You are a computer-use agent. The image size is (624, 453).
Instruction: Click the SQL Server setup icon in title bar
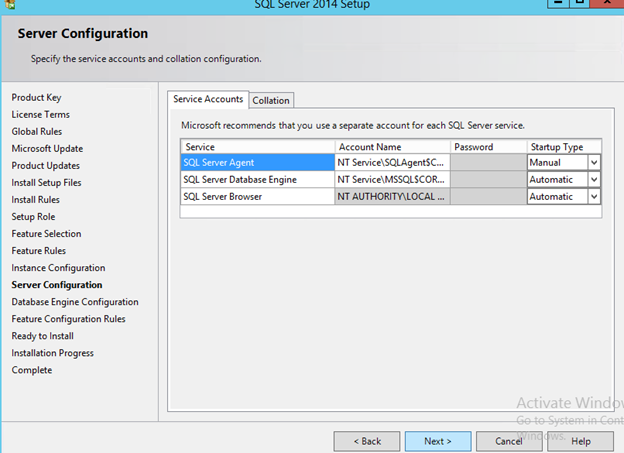[10, 4]
